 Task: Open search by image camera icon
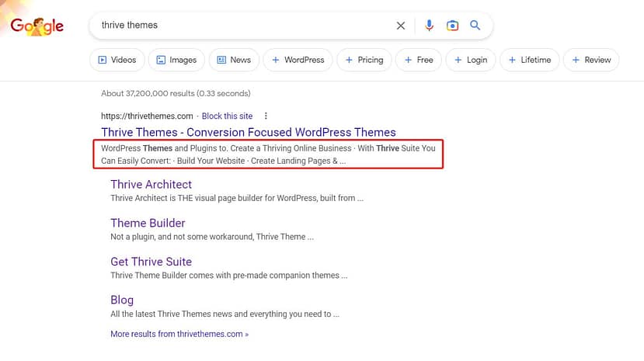click(x=452, y=26)
